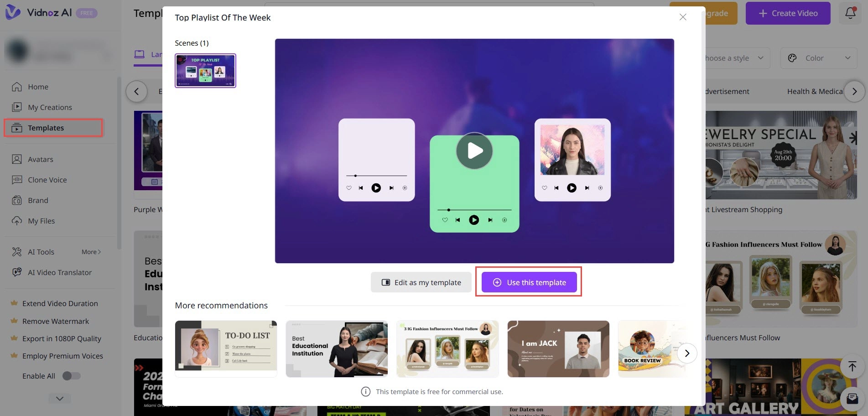Click the notification bell
Image resolution: width=868 pixels, height=416 pixels.
pyautogui.click(x=850, y=13)
